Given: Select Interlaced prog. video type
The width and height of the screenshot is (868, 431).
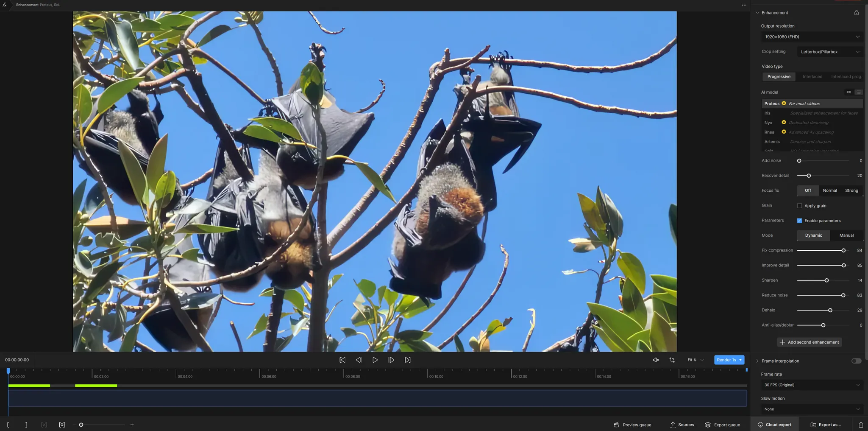Looking at the screenshot, I should (846, 77).
